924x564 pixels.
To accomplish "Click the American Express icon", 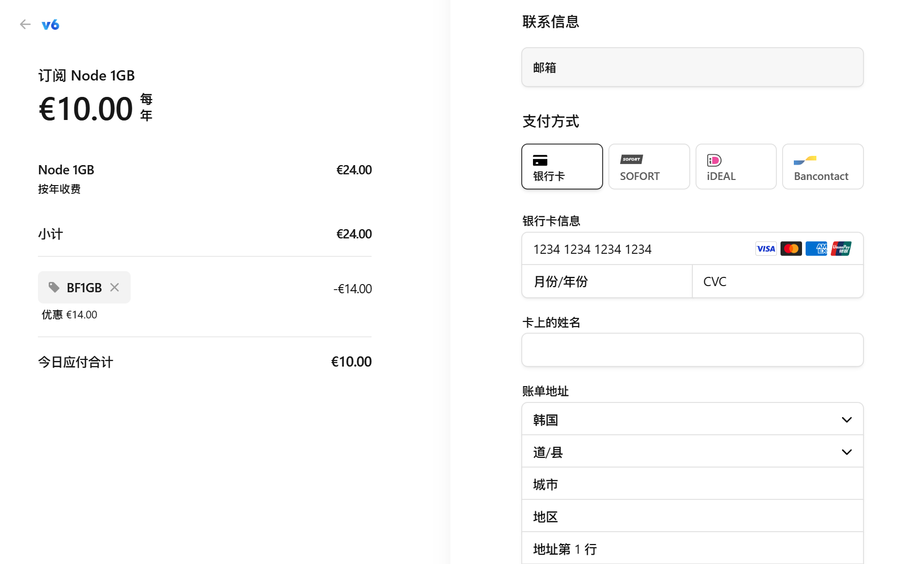I will click(x=816, y=249).
